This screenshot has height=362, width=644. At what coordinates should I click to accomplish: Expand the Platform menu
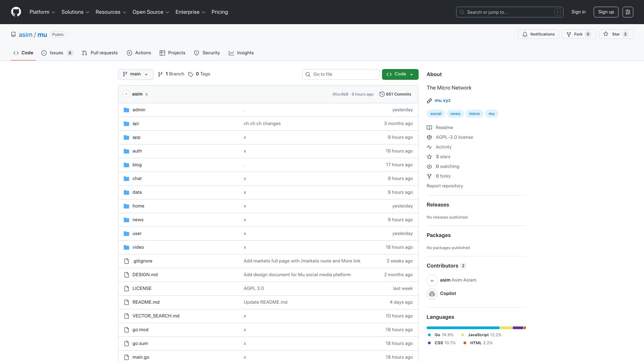[x=42, y=12]
